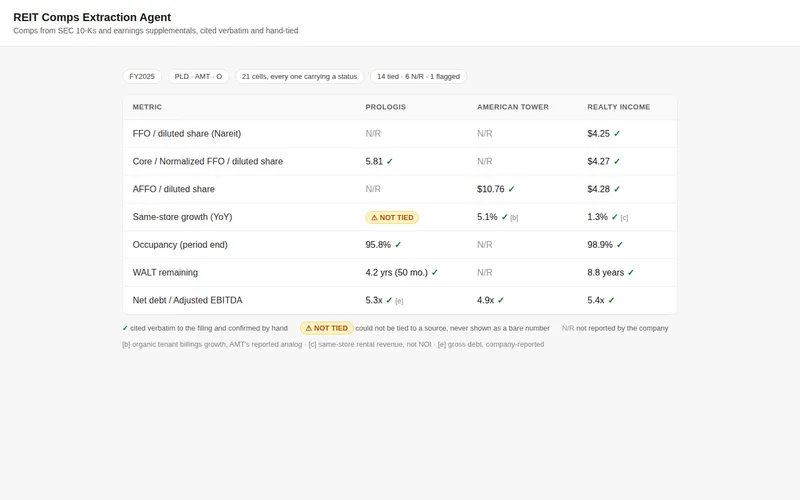
Task: Click the green check icon next to 4.2 yrs (50 mo.)
Action: pyautogui.click(x=435, y=272)
